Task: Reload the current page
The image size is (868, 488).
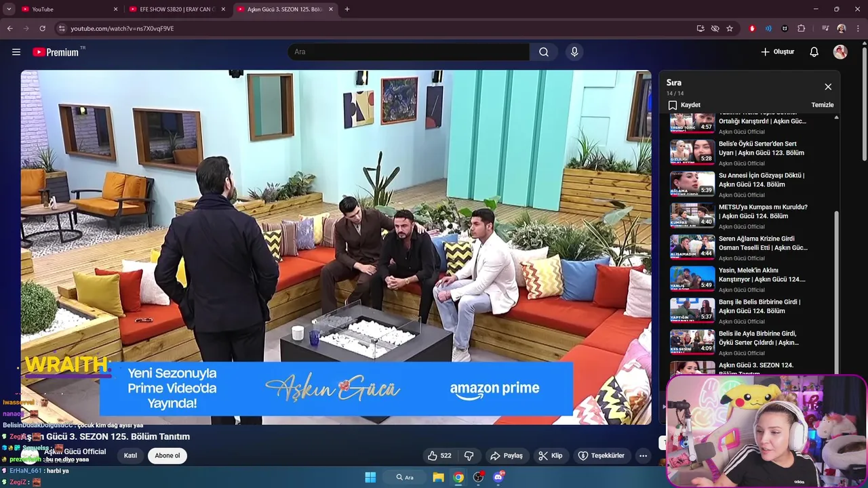Action: point(42,28)
